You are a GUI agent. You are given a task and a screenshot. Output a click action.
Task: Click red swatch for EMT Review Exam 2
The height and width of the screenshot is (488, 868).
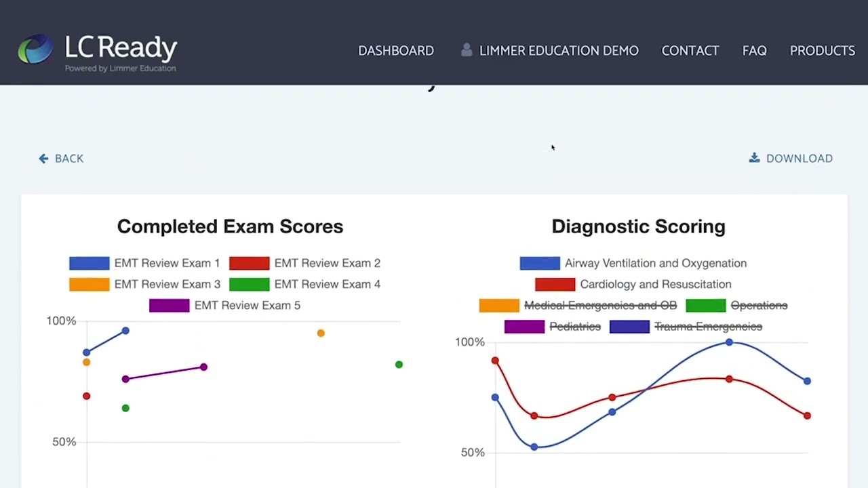[x=250, y=264]
